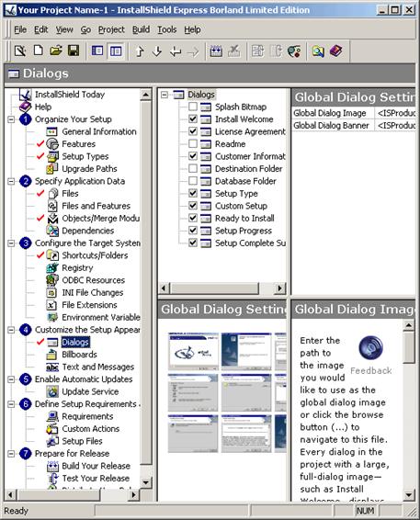Click the Billboards icon in the tree
The width and height of the screenshot is (420, 520).
pos(52,355)
